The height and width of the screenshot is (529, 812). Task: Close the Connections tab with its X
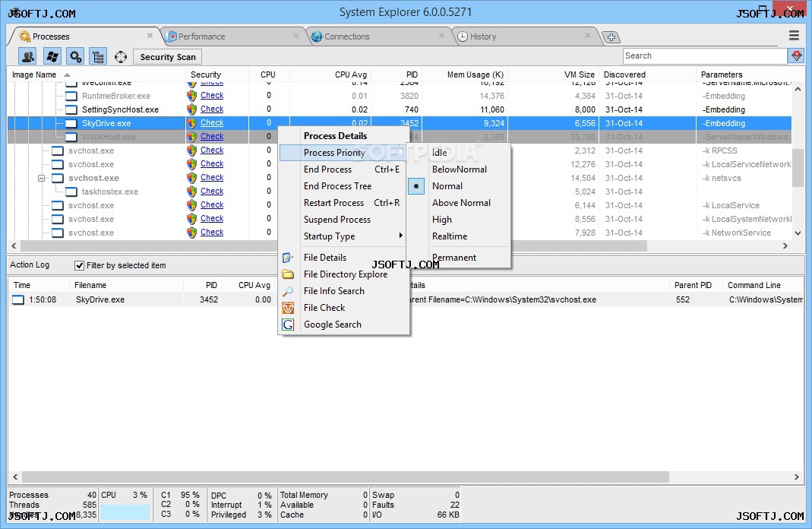[x=442, y=36]
